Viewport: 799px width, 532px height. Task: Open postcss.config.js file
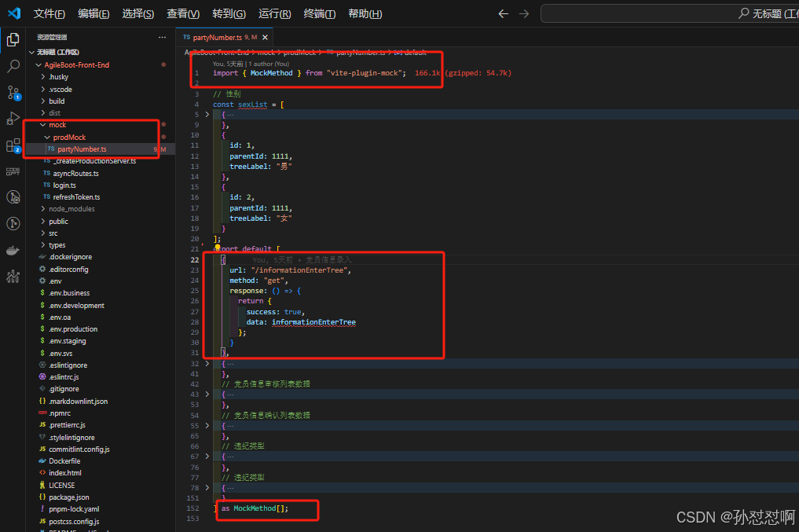tap(74, 521)
